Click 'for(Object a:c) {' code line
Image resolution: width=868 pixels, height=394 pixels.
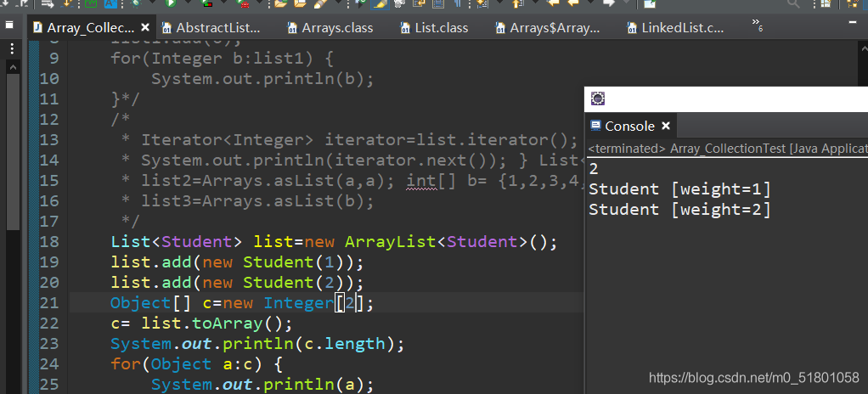(x=196, y=364)
